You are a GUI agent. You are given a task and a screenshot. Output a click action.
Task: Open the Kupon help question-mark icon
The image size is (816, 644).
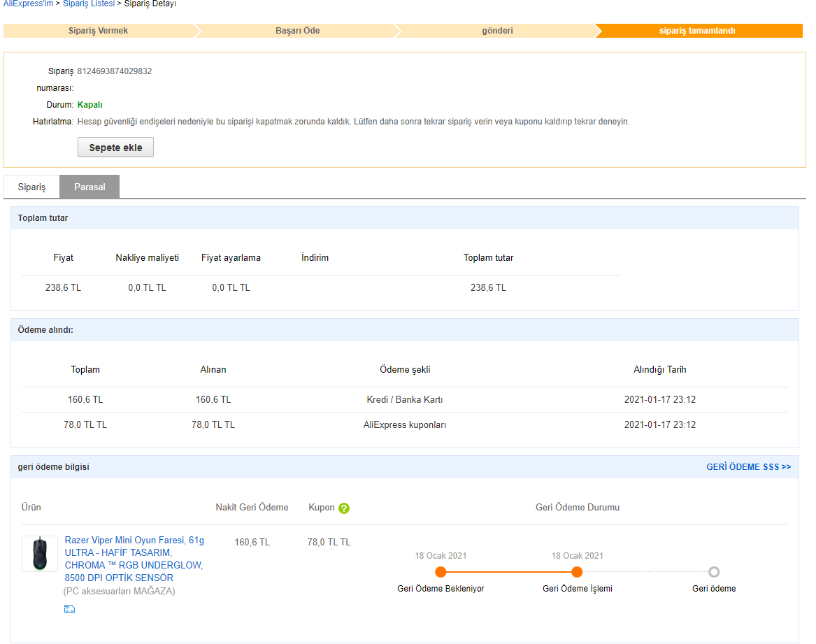point(344,508)
